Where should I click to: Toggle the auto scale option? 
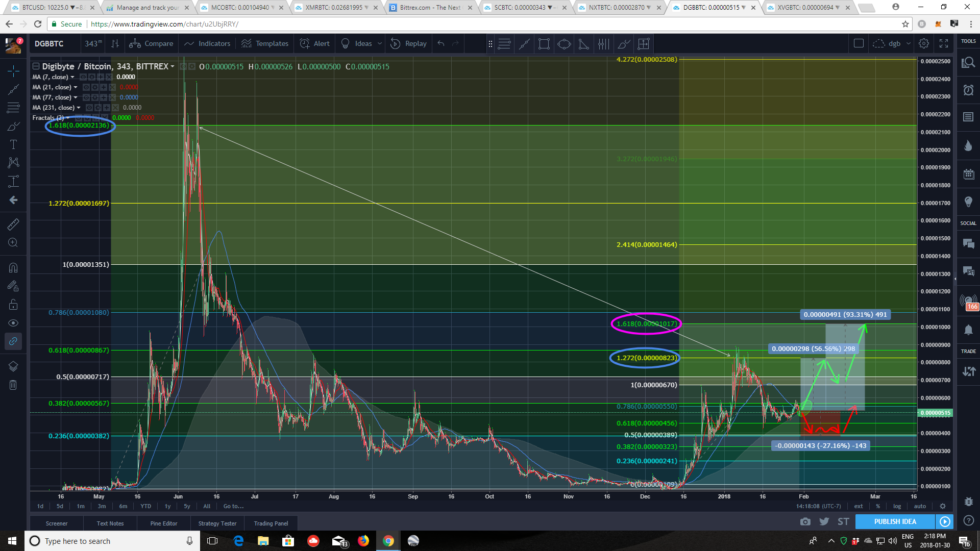coord(920,507)
